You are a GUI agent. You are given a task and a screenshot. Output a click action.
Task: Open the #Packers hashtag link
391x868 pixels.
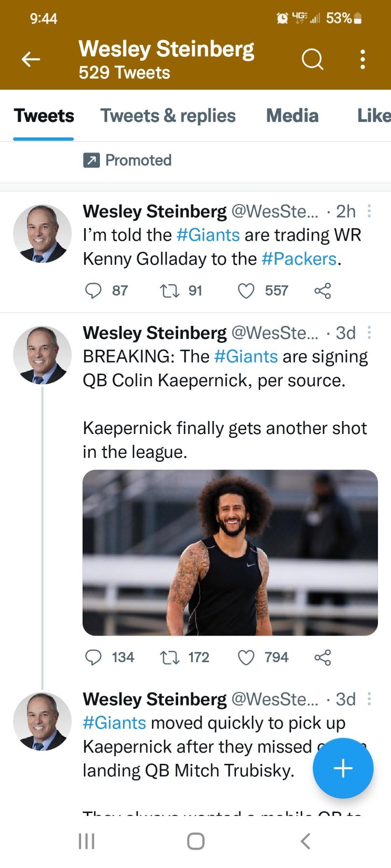point(299,259)
